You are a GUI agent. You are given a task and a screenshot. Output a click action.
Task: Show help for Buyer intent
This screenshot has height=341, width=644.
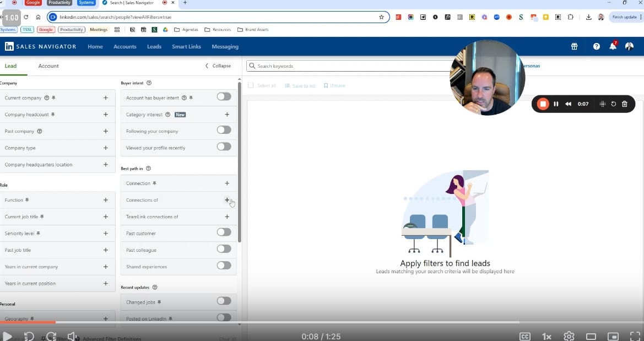pos(149,83)
